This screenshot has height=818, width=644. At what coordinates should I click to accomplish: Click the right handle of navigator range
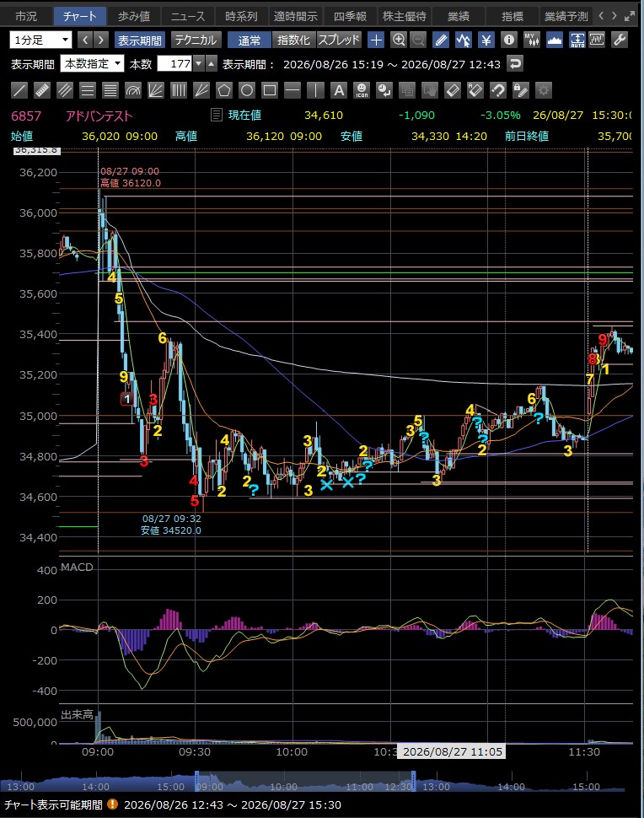tap(414, 780)
